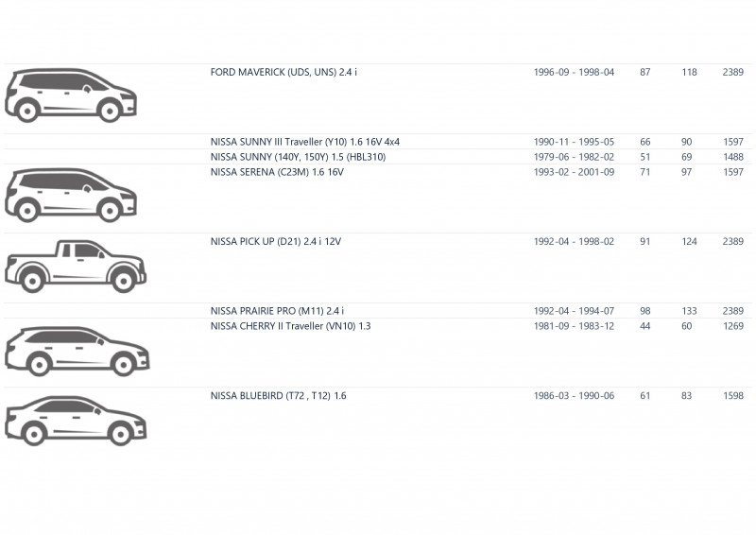Select NISSA BLUEBIRD (T72, T12) 1.6

point(278,396)
